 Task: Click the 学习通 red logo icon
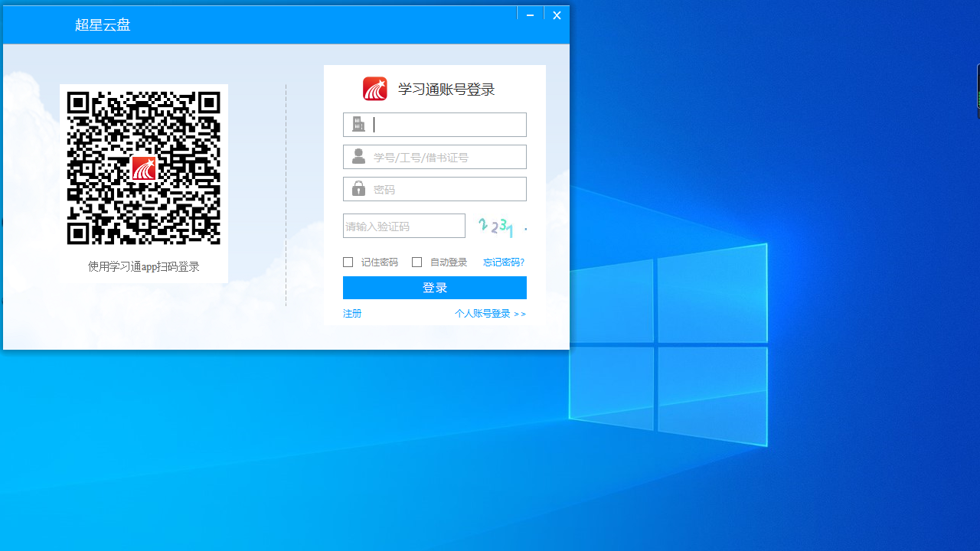375,89
